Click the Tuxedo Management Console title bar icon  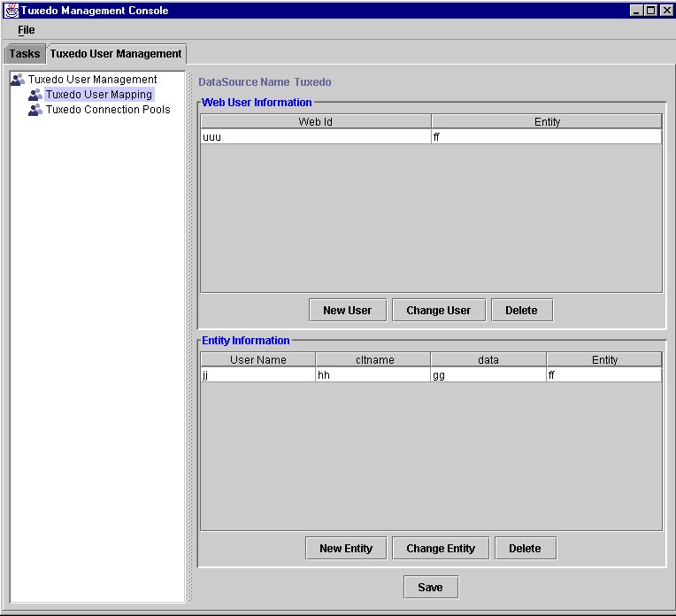12,11
